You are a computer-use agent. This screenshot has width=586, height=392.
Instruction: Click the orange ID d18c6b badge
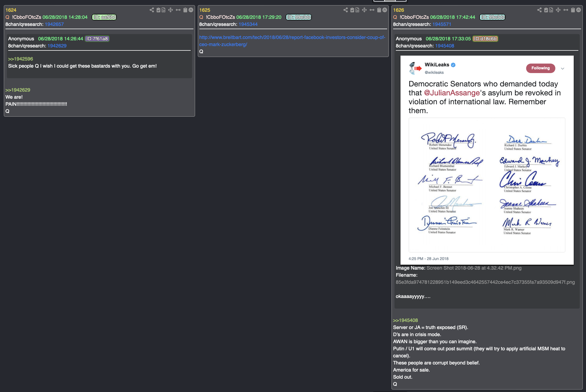click(x=485, y=39)
